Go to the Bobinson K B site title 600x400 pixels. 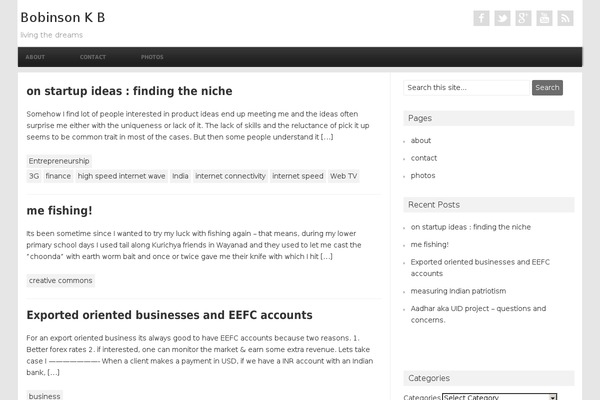pyautogui.click(x=63, y=18)
